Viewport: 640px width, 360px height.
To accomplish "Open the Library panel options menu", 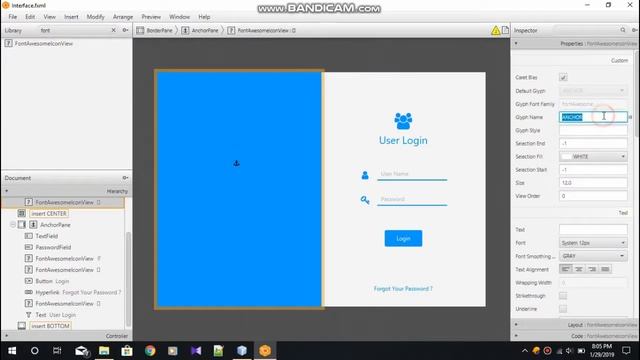I will [125, 30].
